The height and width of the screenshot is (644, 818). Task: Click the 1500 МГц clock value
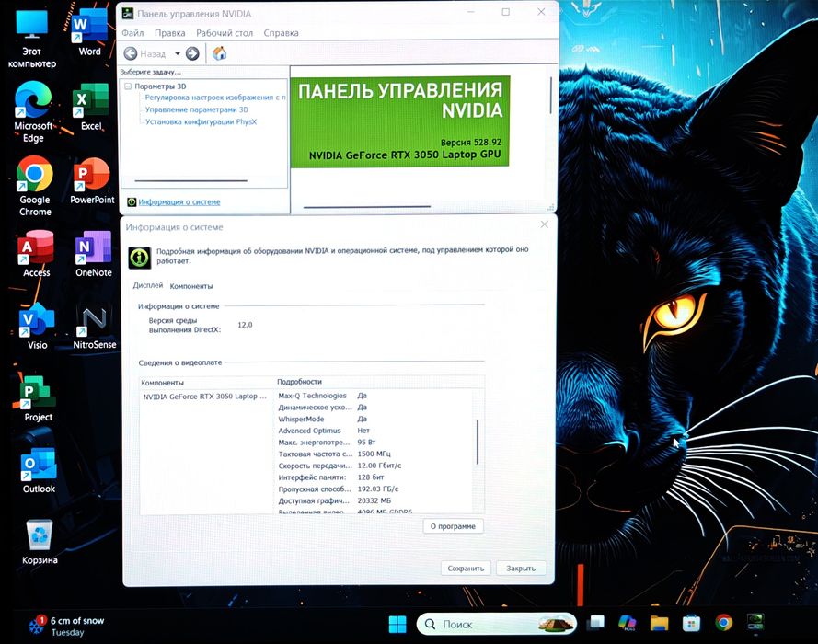click(374, 454)
